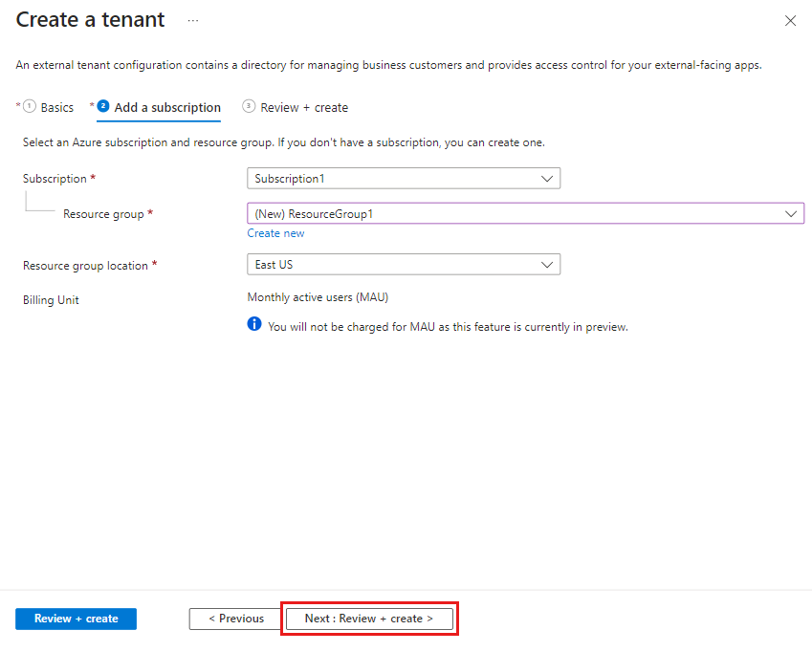This screenshot has width=812, height=652.
Task: Click Next : Review + create button
Action: 369,619
